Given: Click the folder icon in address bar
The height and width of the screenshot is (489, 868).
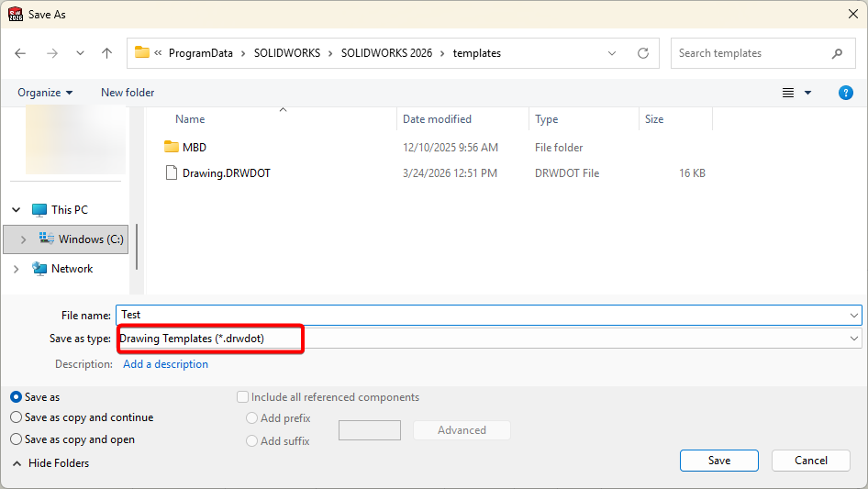Looking at the screenshot, I should tap(142, 52).
